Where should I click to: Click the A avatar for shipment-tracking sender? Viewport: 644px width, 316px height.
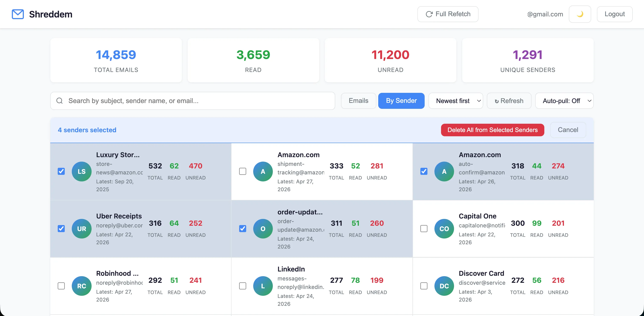263,171
